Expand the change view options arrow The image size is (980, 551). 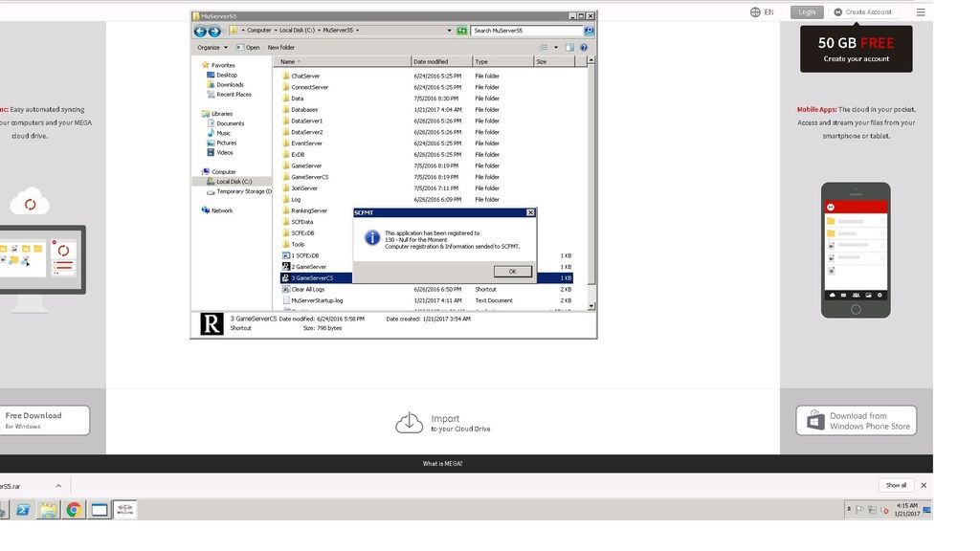(x=555, y=47)
